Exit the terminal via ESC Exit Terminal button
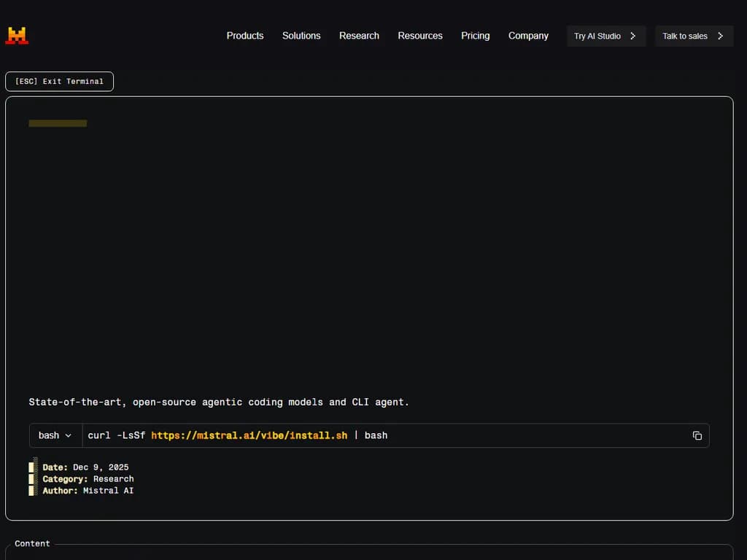The image size is (747, 560). [59, 81]
